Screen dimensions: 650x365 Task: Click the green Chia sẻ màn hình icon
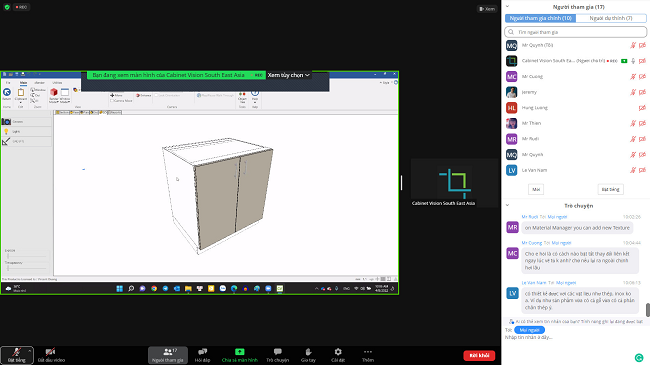(240, 352)
